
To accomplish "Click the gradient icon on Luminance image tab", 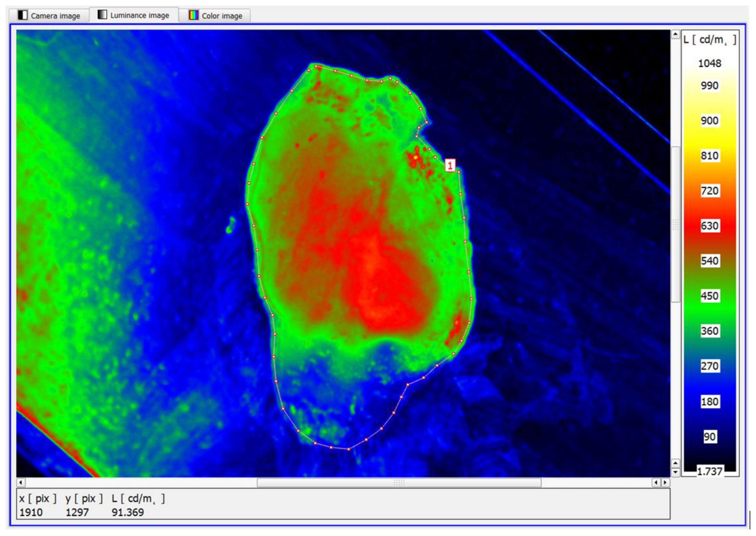I will (x=102, y=14).
